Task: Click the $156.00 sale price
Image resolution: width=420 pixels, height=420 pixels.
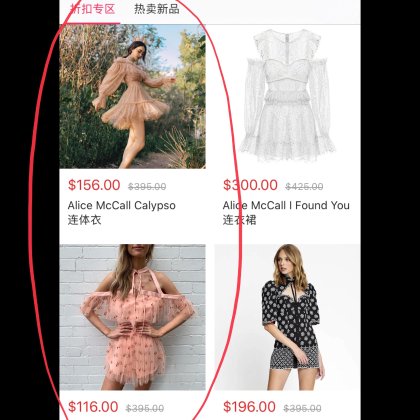Action: click(x=94, y=185)
